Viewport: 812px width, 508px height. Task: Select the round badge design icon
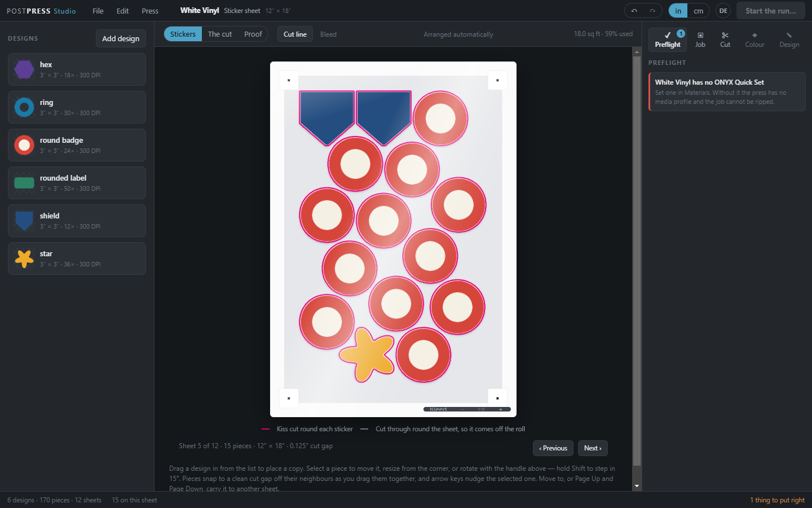coord(24,145)
